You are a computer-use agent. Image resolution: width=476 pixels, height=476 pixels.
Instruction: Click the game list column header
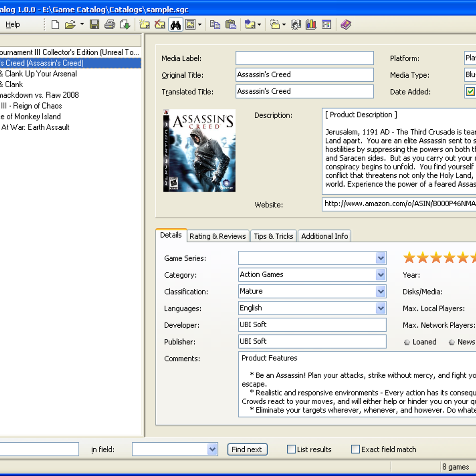tap(70, 40)
